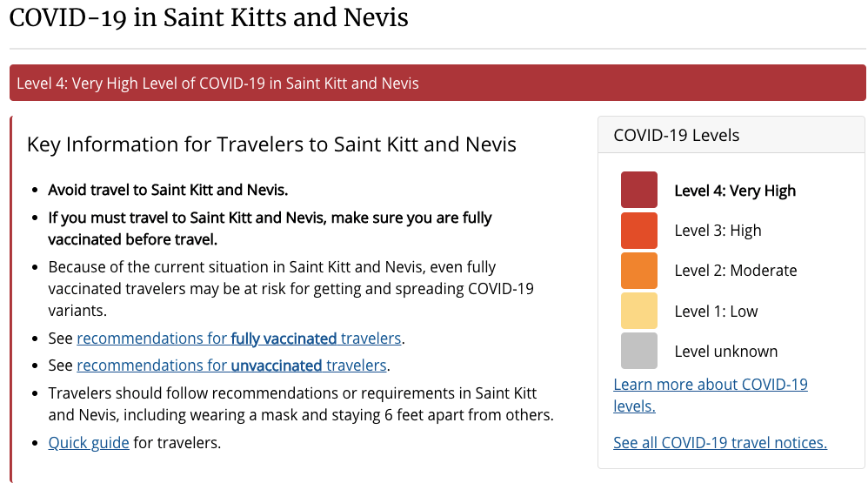Click the Level unknown text label

[725, 352]
